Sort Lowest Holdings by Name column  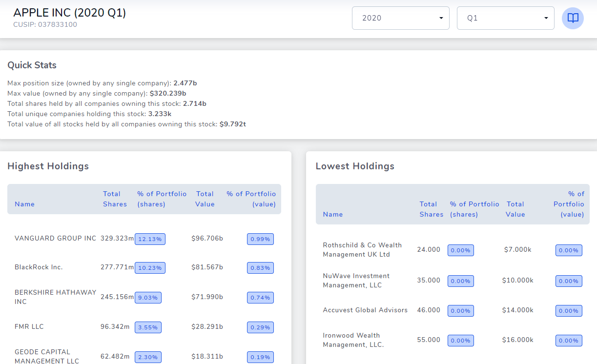coord(333,214)
